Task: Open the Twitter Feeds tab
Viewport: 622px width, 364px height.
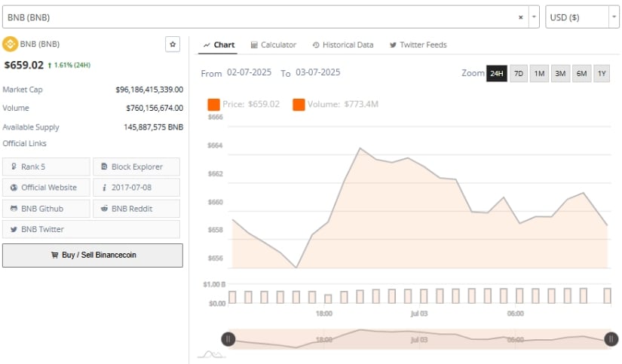Action: tap(418, 44)
